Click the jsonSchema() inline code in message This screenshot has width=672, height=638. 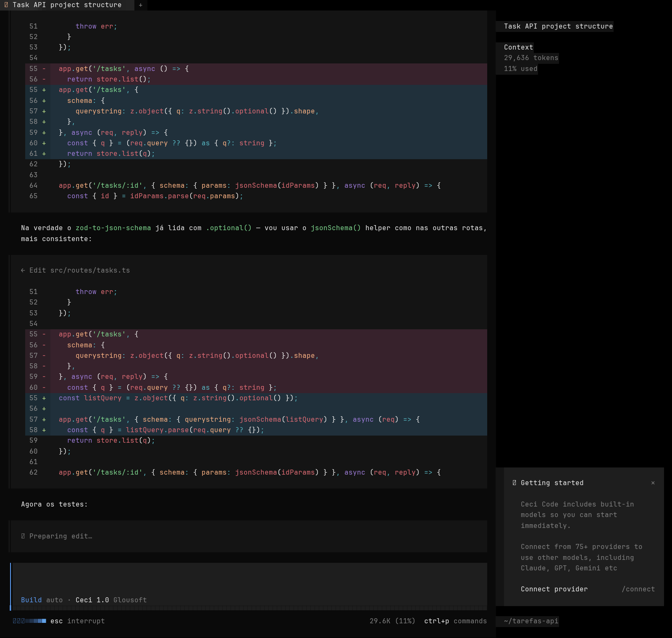point(336,228)
